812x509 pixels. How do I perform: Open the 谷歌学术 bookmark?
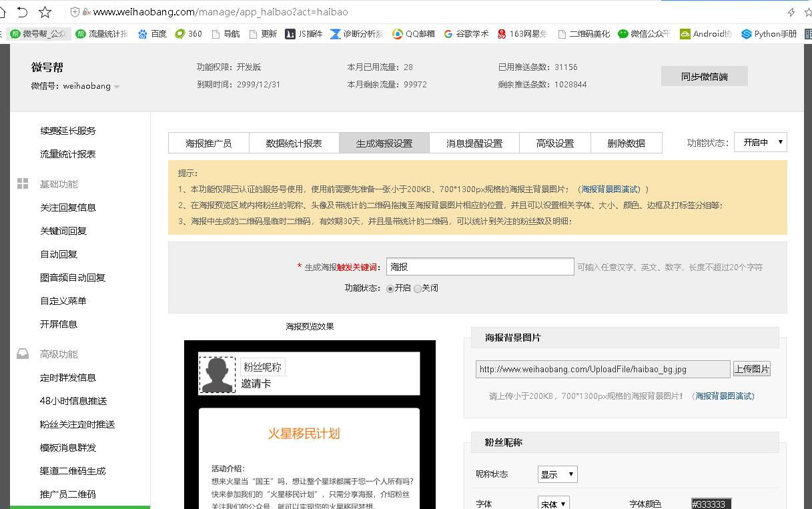click(x=466, y=33)
